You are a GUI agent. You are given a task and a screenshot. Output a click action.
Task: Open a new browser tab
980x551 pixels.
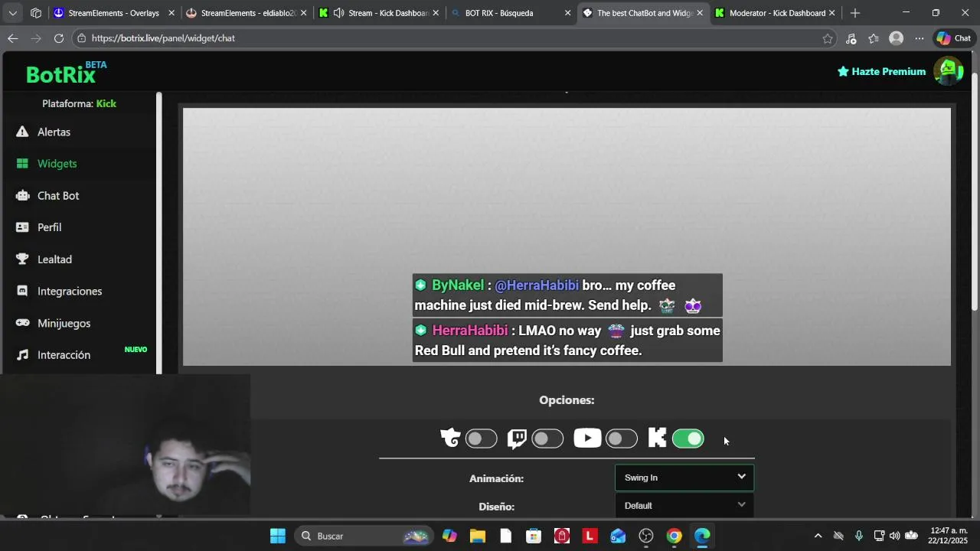point(855,13)
